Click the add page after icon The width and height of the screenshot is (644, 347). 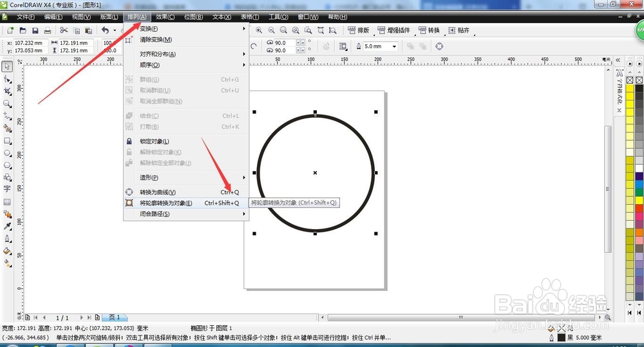click(x=97, y=317)
